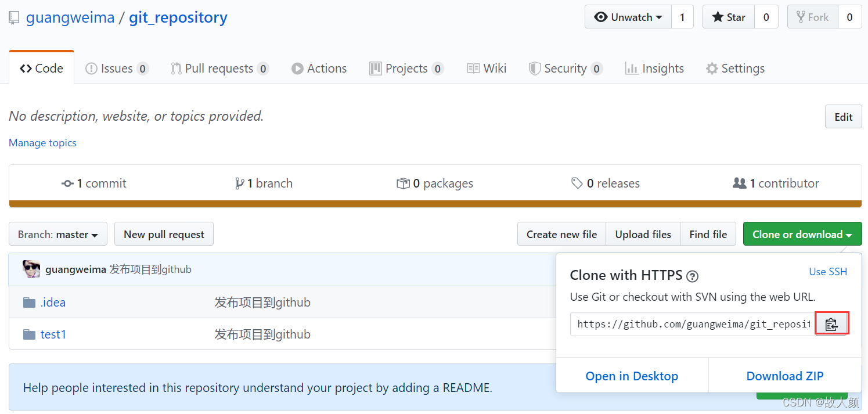The image size is (868, 414).
Task: Open the .idea folder
Action: pos(53,303)
